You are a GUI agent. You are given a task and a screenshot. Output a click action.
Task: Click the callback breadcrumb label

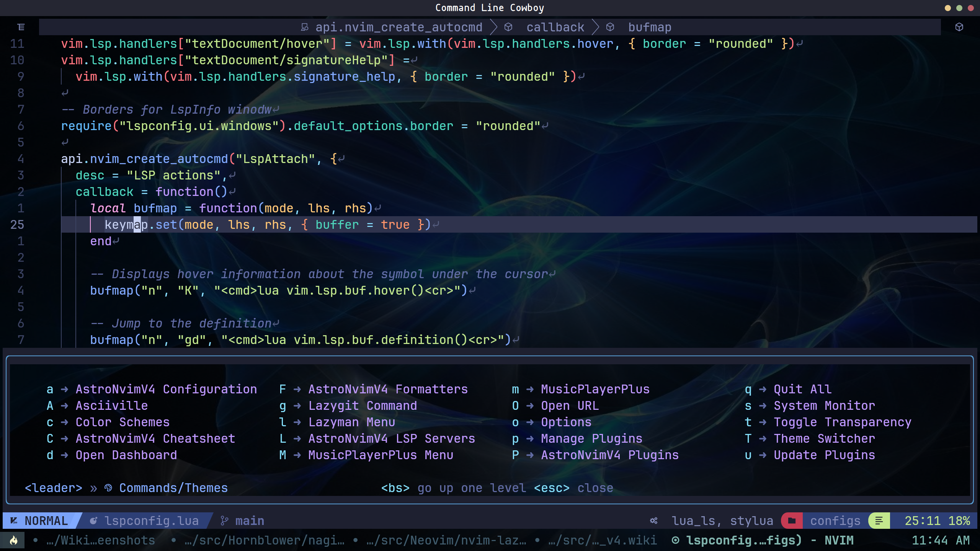coord(555,27)
